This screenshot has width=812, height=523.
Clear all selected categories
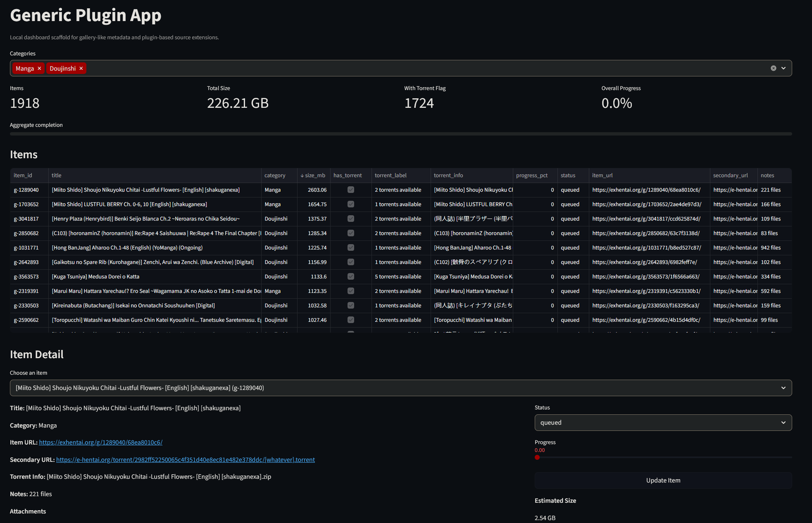pyautogui.click(x=773, y=68)
